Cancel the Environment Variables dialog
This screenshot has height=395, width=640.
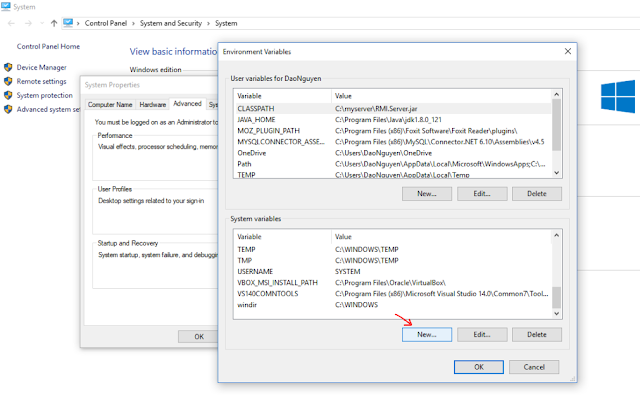pyautogui.click(x=534, y=367)
